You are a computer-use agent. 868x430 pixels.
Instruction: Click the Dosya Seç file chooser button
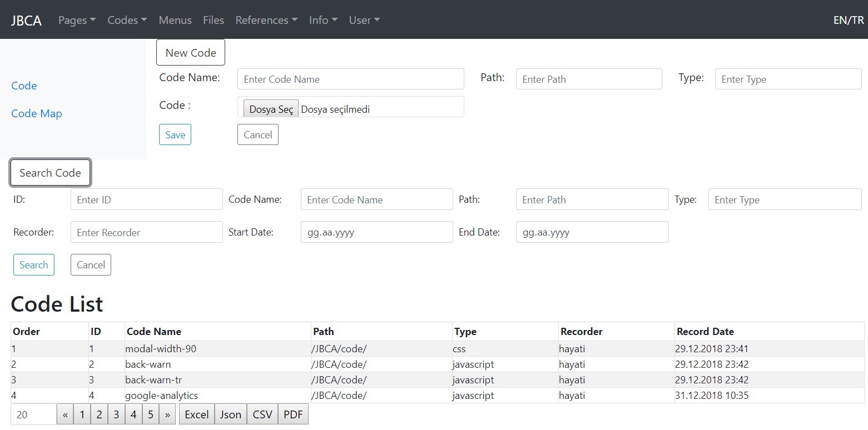click(271, 109)
